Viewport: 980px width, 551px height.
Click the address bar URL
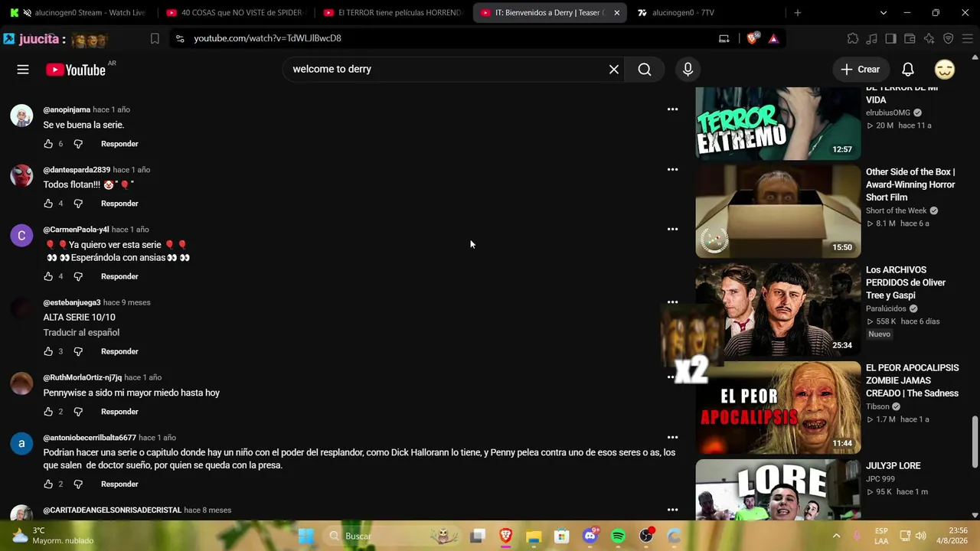pos(268,38)
